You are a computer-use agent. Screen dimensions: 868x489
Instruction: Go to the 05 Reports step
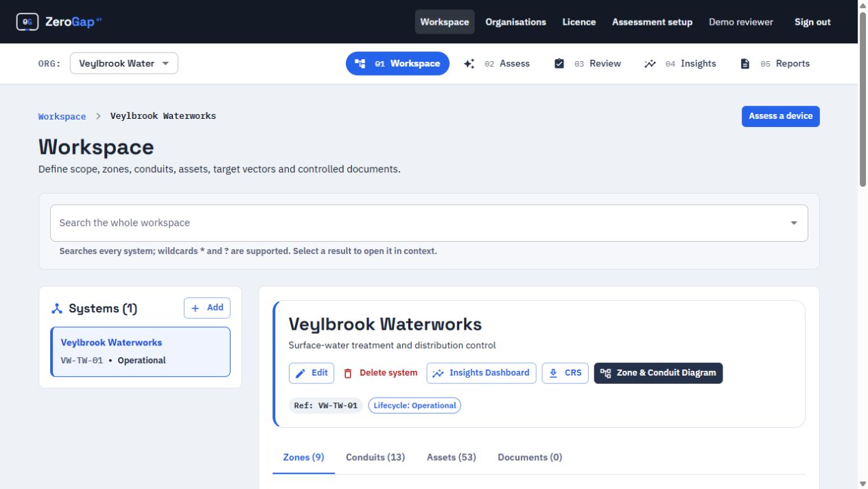[775, 64]
